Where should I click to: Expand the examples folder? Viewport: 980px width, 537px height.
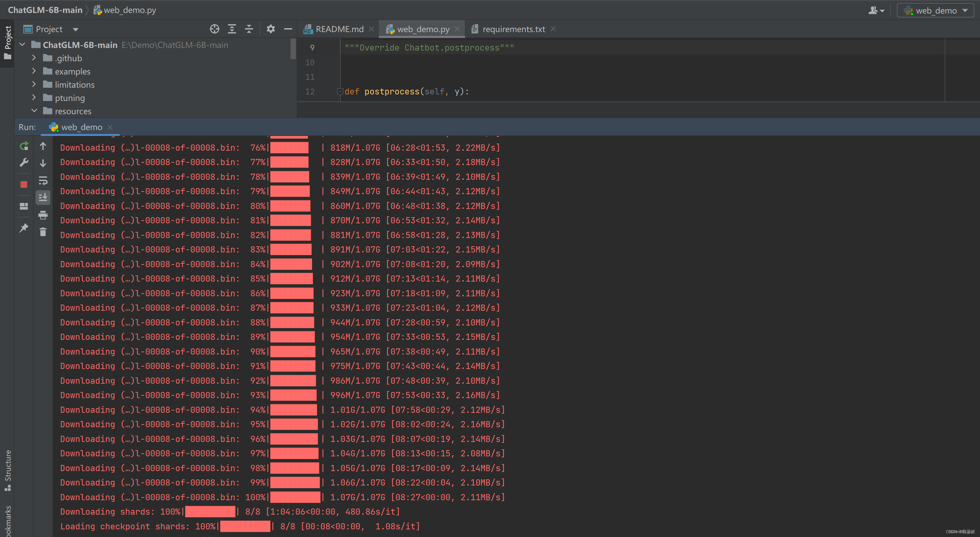point(34,71)
